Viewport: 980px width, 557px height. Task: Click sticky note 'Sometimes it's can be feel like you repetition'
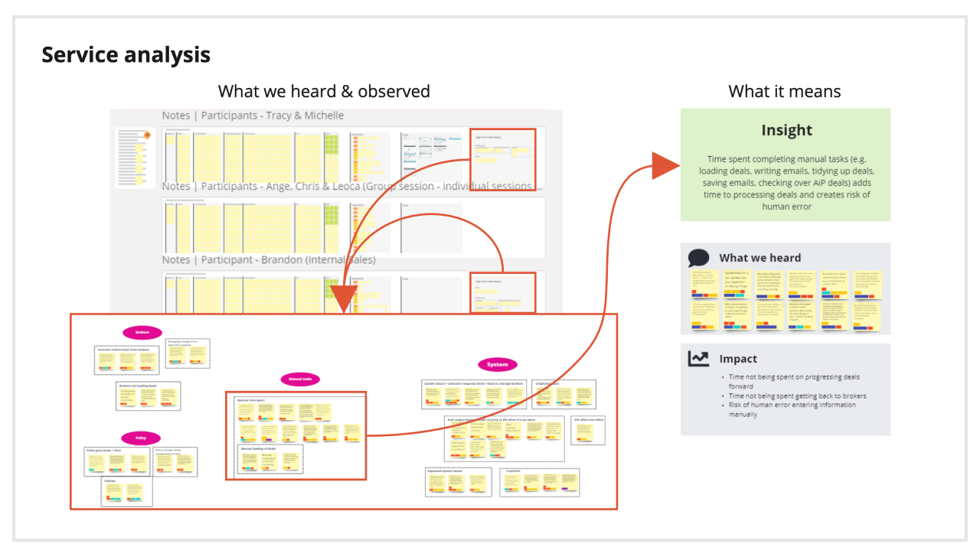[736, 285]
